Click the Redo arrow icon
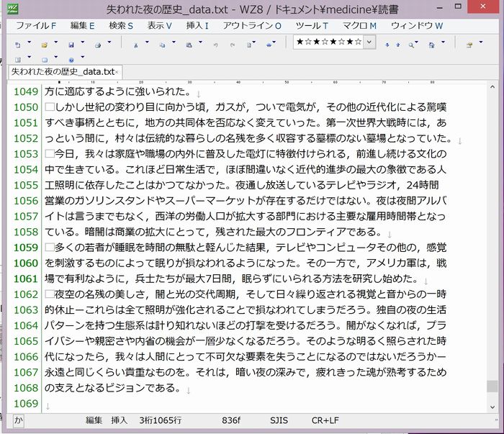 (x=233, y=45)
